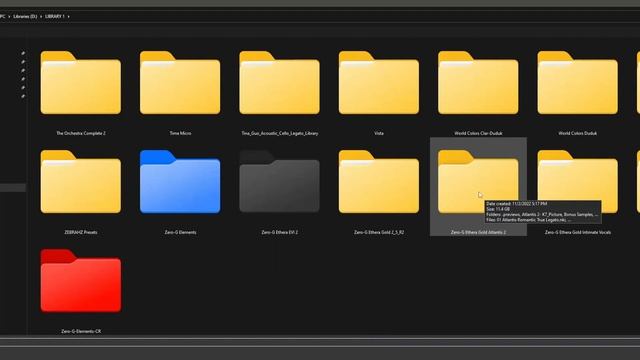
Task: Click LIBRARY 1 in the breadcrumb path
Action: (55, 16)
